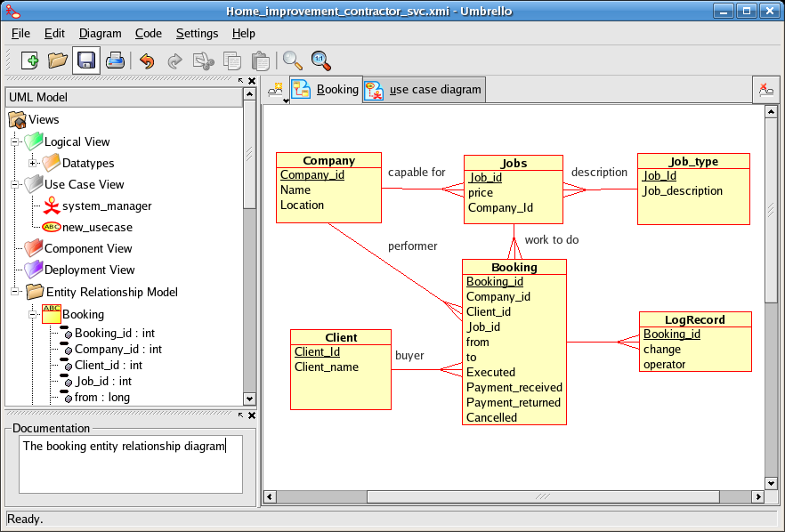Image resolution: width=785 pixels, height=532 pixels.
Task: Click the 'performer' relationship label
Action: [413, 246]
